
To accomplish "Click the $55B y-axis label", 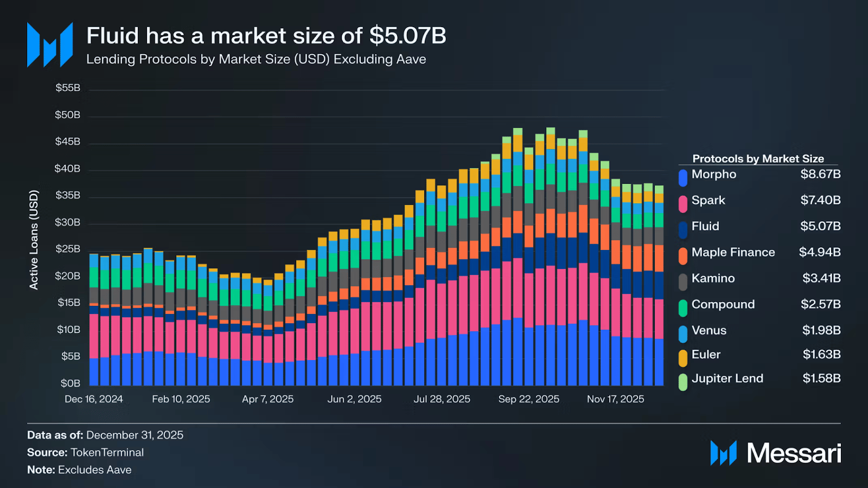I will [68, 88].
